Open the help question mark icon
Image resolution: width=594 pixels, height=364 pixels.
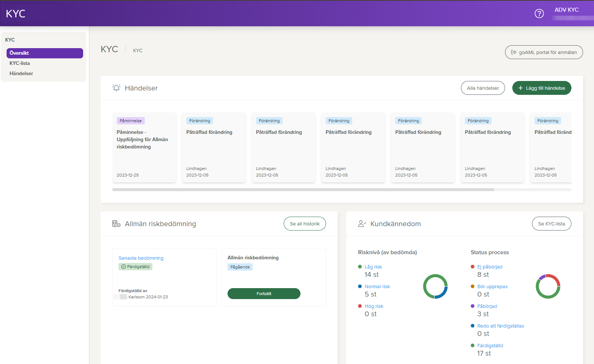click(x=539, y=13)
